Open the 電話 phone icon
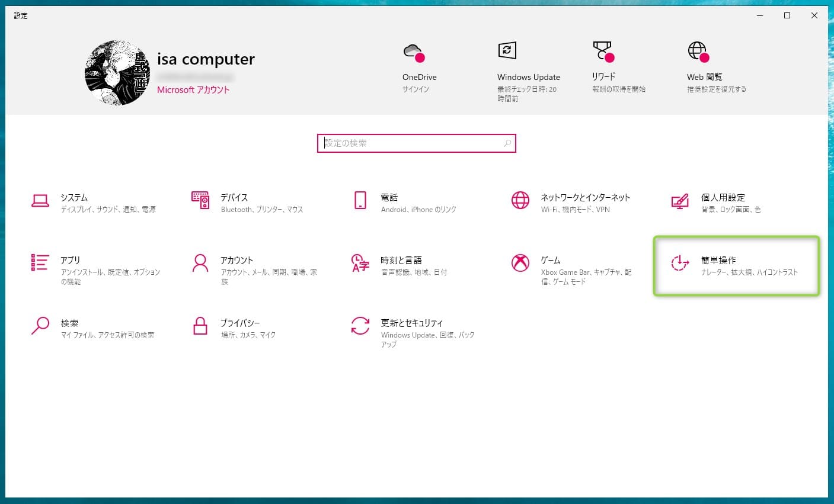Screen dimensions: 834x504 coord(360,200)
